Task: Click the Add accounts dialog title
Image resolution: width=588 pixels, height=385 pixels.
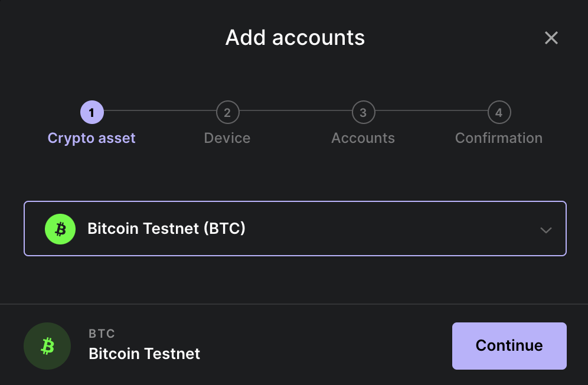Action: 295,37
